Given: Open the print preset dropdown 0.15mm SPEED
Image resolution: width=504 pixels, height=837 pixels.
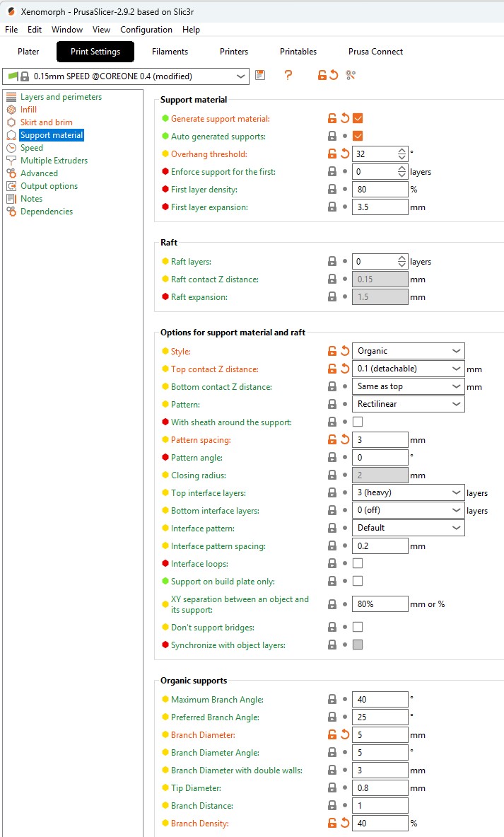Looking at the screenshot, I should (126, 76).
